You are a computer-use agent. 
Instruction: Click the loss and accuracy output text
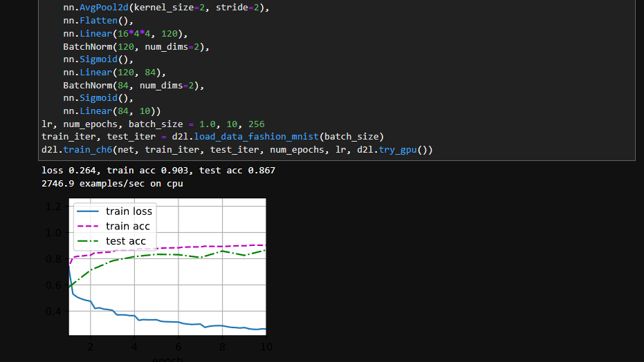pyautogui.click(x=158, y=171)
